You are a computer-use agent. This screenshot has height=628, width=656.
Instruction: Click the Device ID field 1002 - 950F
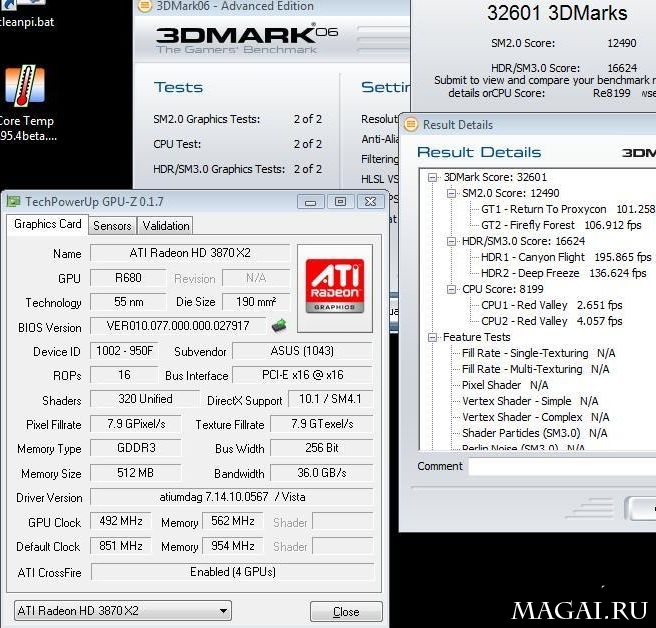click(x=124, y=351)
